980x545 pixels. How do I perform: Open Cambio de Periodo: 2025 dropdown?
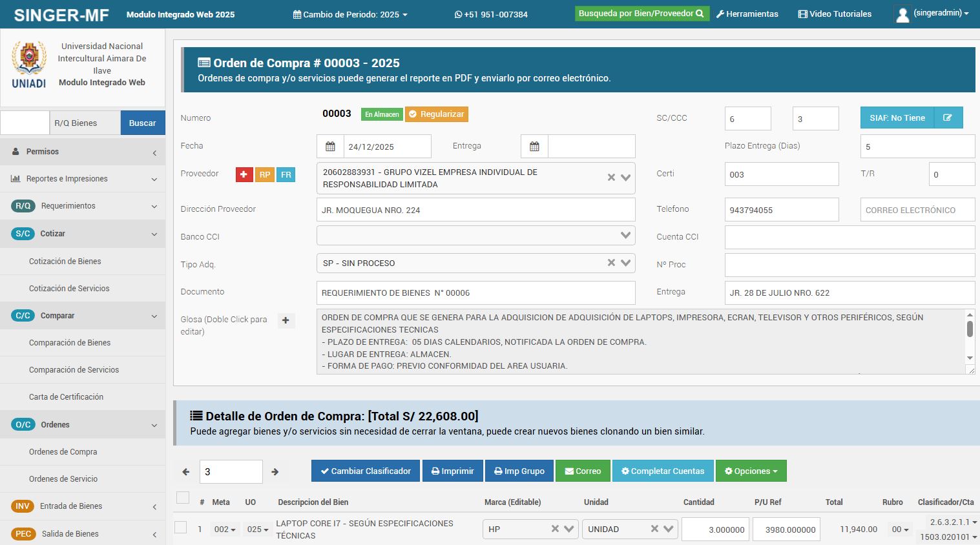coord(349,14)
